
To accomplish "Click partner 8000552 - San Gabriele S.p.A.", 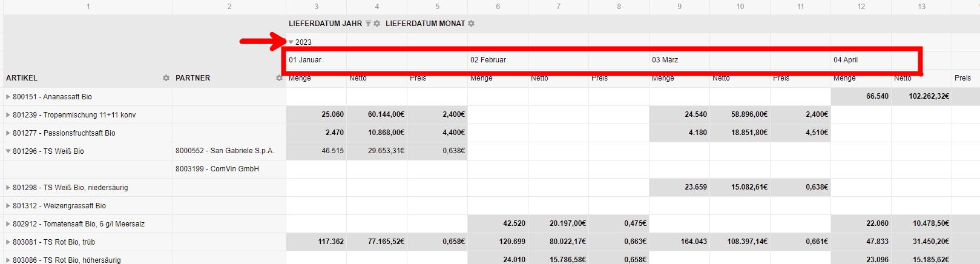I will click(x=225, y=151).
